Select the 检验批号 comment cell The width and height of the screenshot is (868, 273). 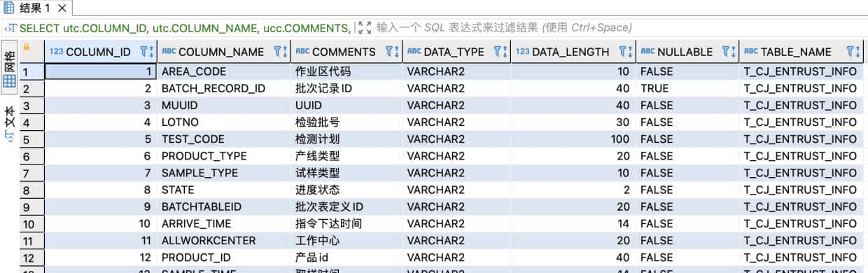(346, 122)
